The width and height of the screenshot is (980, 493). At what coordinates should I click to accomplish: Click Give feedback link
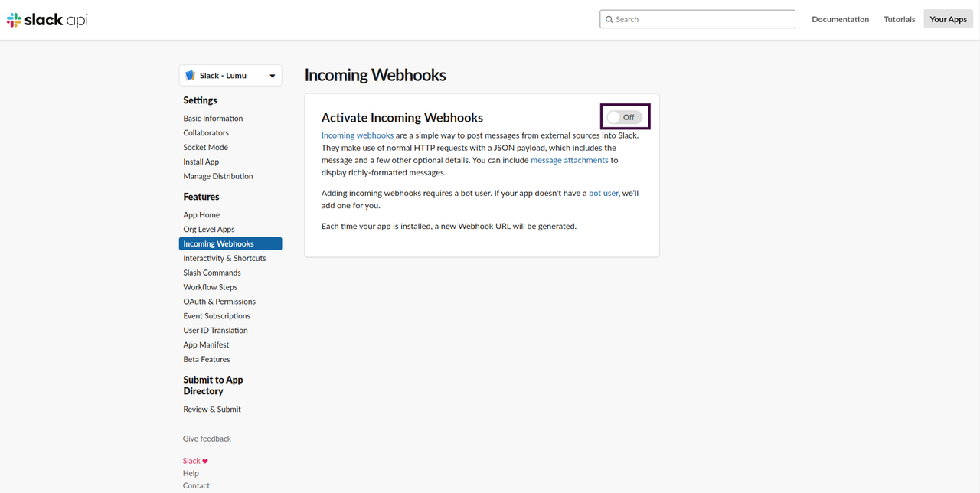point(207,439)
